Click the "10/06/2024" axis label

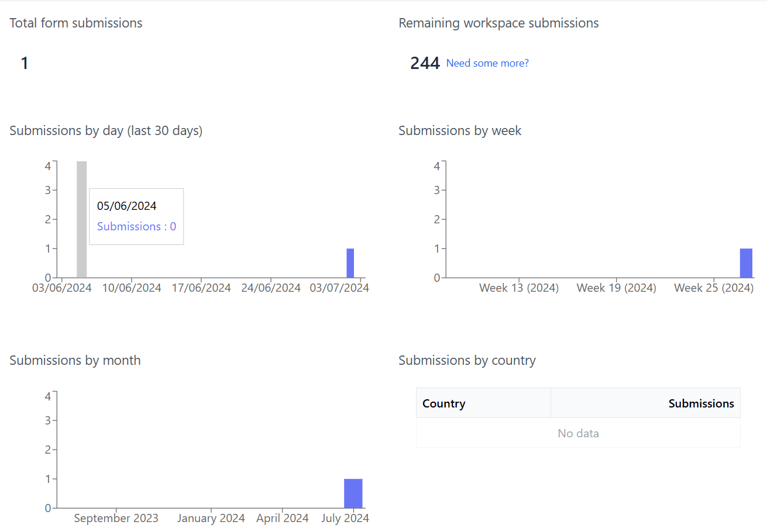pyautogui.click(x=132, y=288)
